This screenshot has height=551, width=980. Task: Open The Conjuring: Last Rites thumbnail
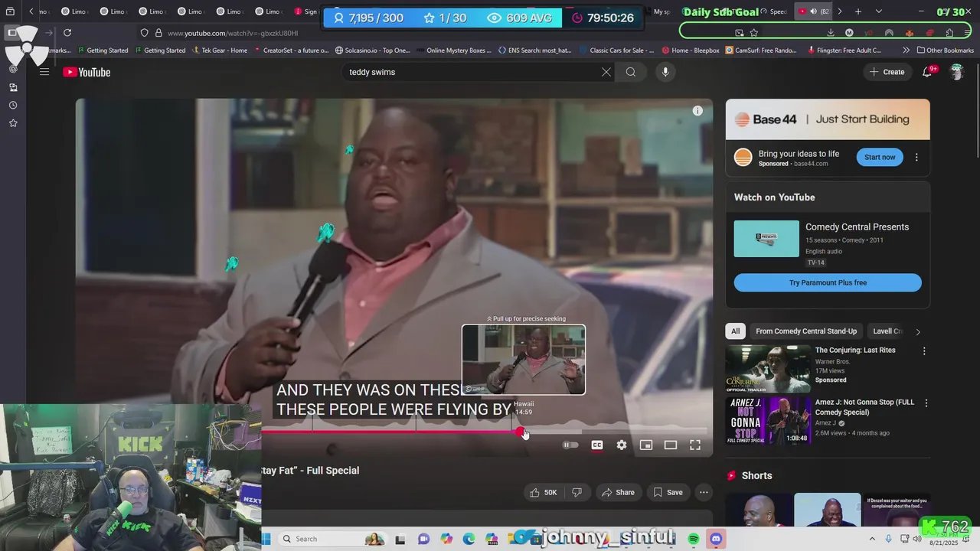[x=767, y=368]
